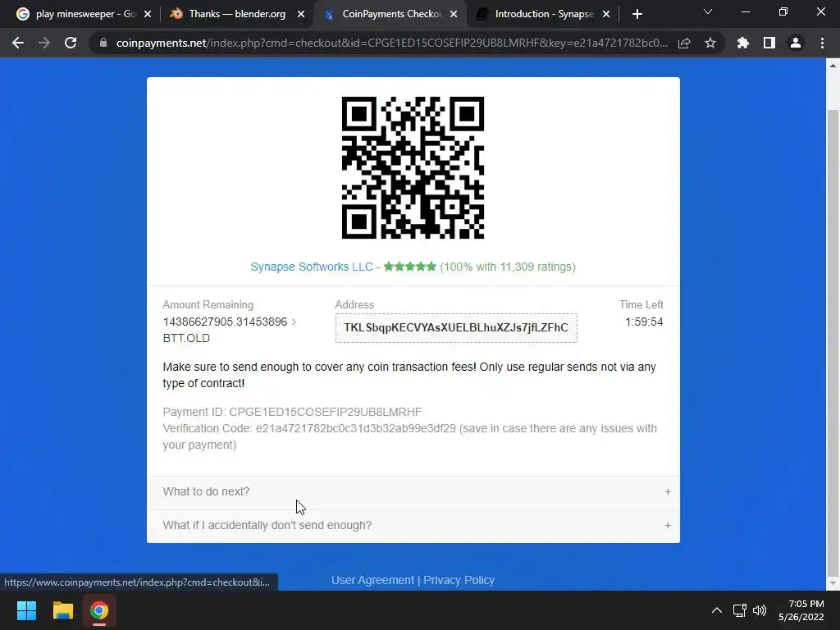The width and height of the screenshot is (840, 630).
Task: Click the address bar URL field
Action: pyautogui.click(x=391, y=43)
